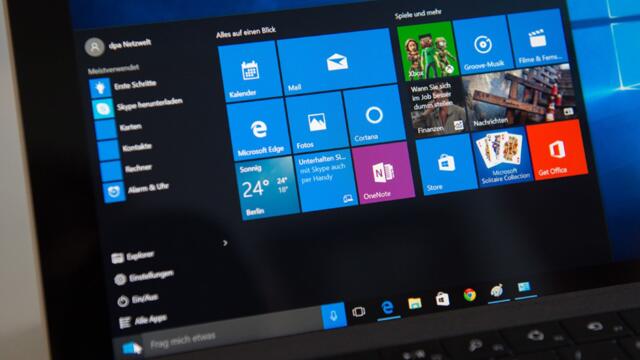The height and width of the screenshot is (360, 640).
Task: Open the Fotos tile
Action: coord(316,122)
